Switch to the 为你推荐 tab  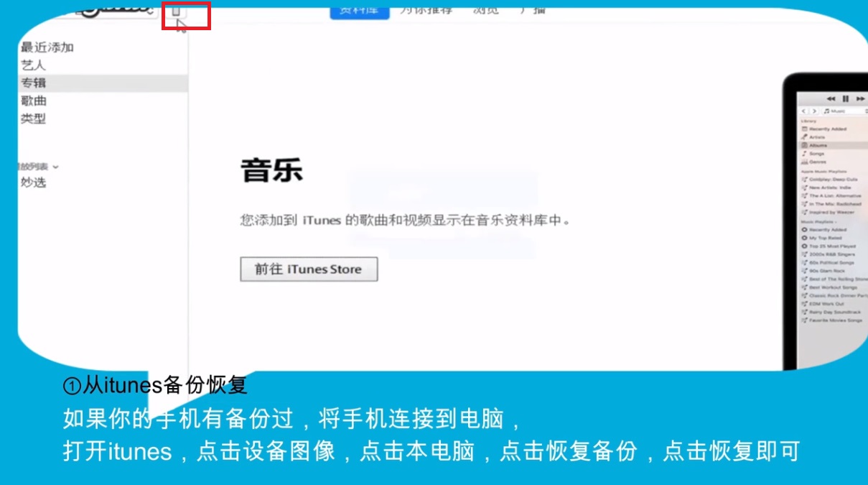click(x=426, y=9)
